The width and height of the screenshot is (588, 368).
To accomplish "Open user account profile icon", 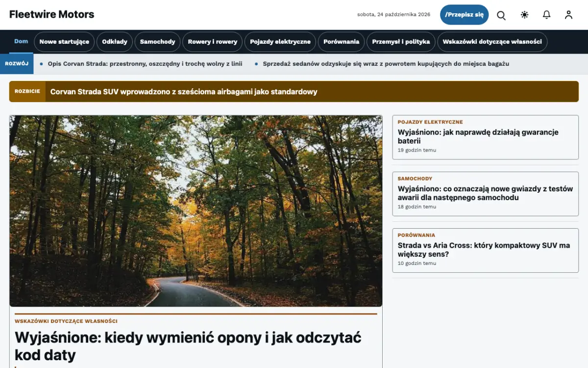I will pos(568,15).
